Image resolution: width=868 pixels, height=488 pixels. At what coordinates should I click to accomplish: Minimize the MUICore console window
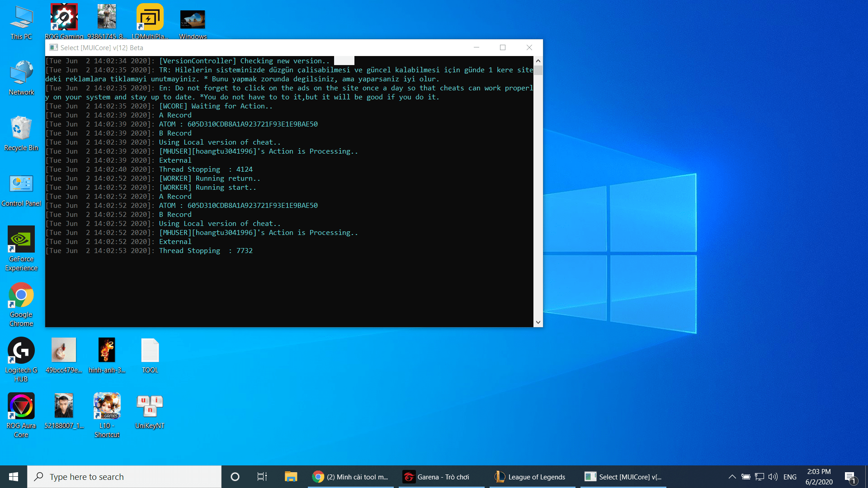click(x=476, y=47)
